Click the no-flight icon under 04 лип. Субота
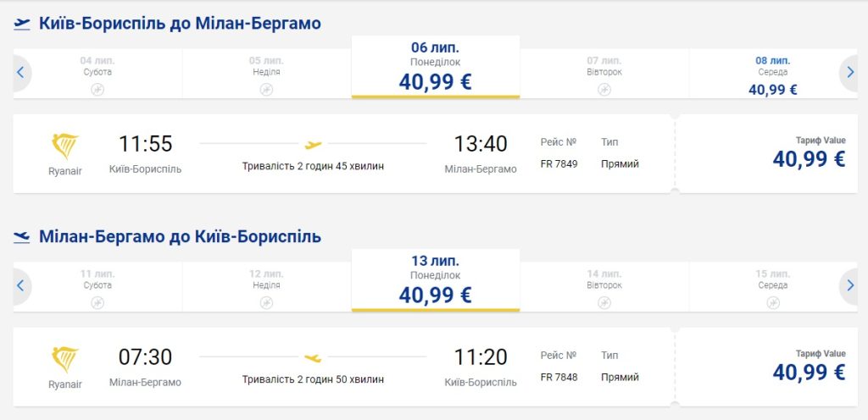The height and width of the screenshot is (420, 868). (x=97, y=89)
